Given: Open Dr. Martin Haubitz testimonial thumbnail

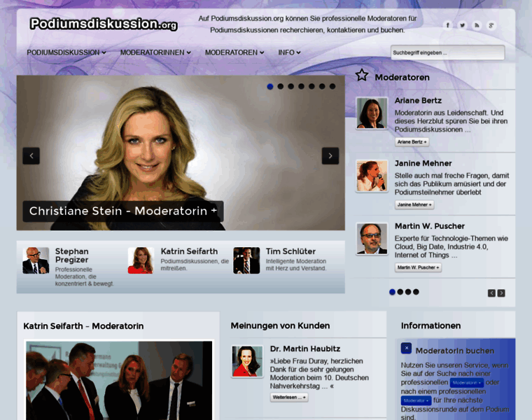Looking at the screenshot, I should 247,361.
